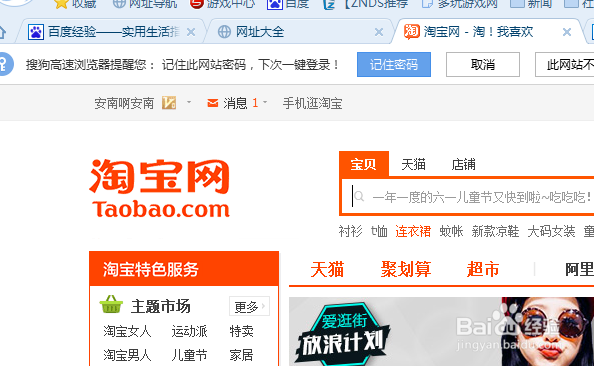Open the 网址导航 bookmark
594x366 pixels.
146,4
